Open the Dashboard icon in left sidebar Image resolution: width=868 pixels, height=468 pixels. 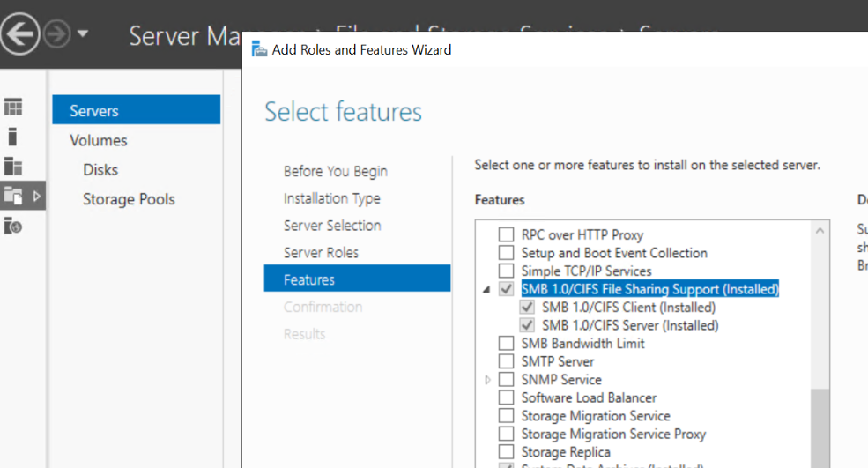pyautogui.click(x=12, y=107)
